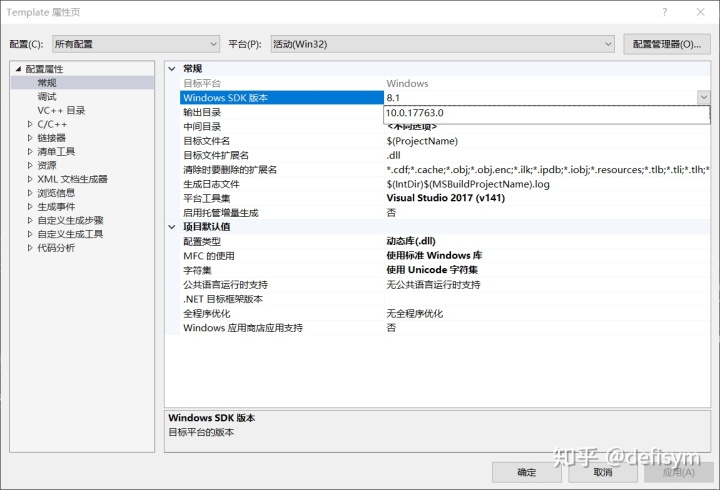Select VC++ 目录 in the tree
Image resolution: width=720 pixels, height=490 pixels.
coord(61,110)
